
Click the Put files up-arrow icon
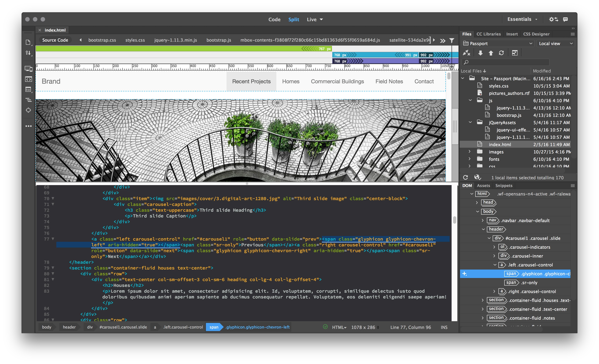[491, 53]
